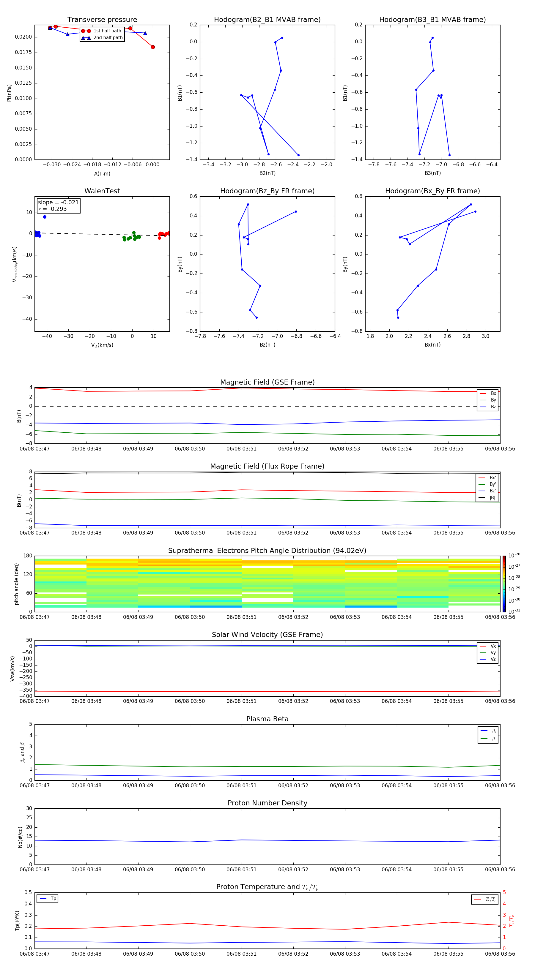The image size is (535, 980).
Task: Click the 'Vsw(km/s)' y-axis label
Action: point(12,668)
